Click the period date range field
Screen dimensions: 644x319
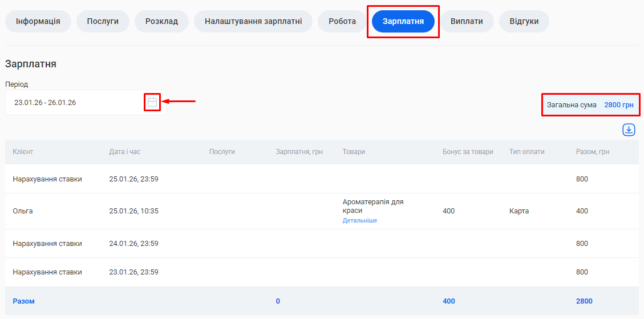point(74,103)
